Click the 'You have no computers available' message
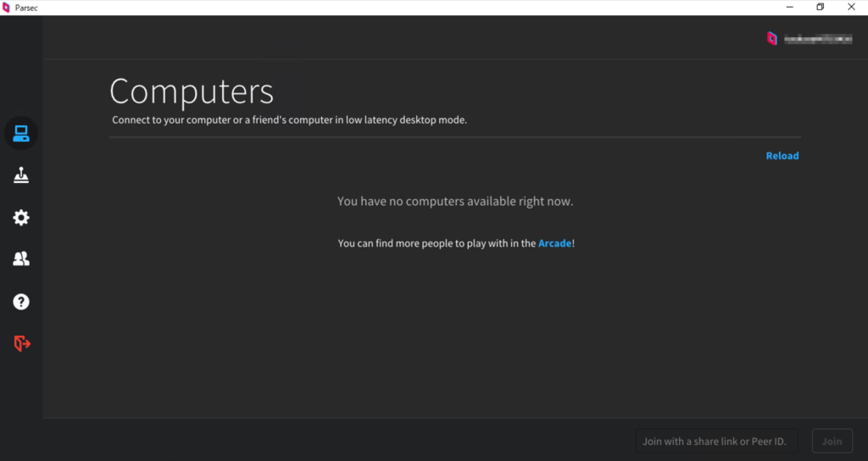The width and height of the screenshot is (868, 461). 455,201
